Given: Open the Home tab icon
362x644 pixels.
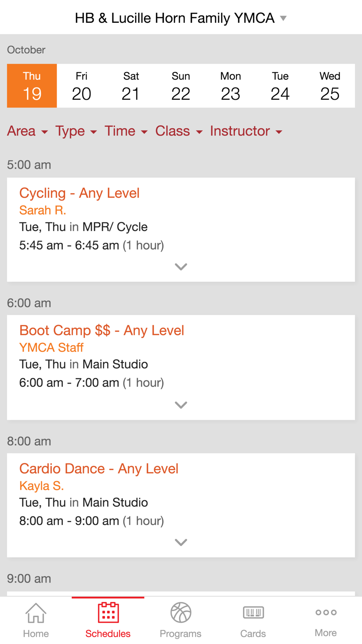Looking at the screenshot, I should 36,613.
